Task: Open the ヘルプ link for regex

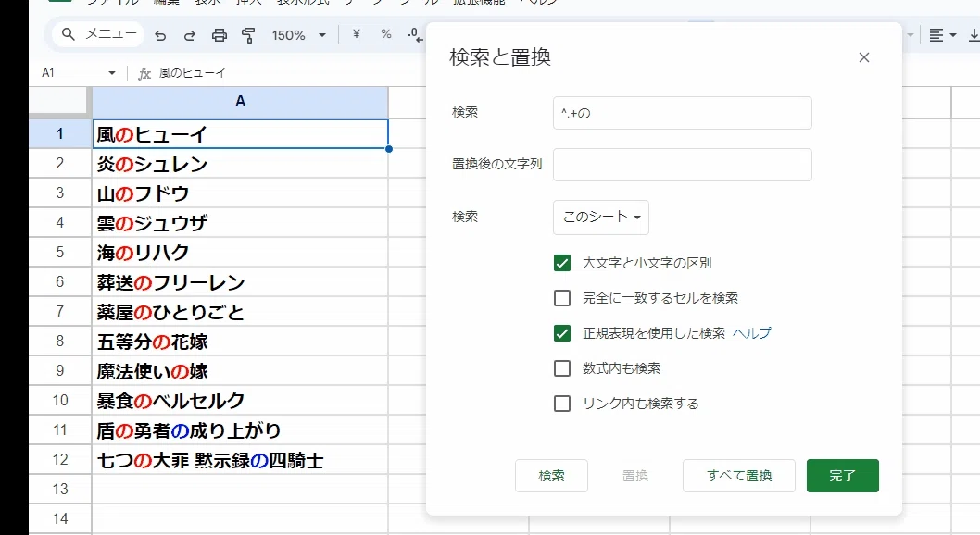Action: coord(752,333)
